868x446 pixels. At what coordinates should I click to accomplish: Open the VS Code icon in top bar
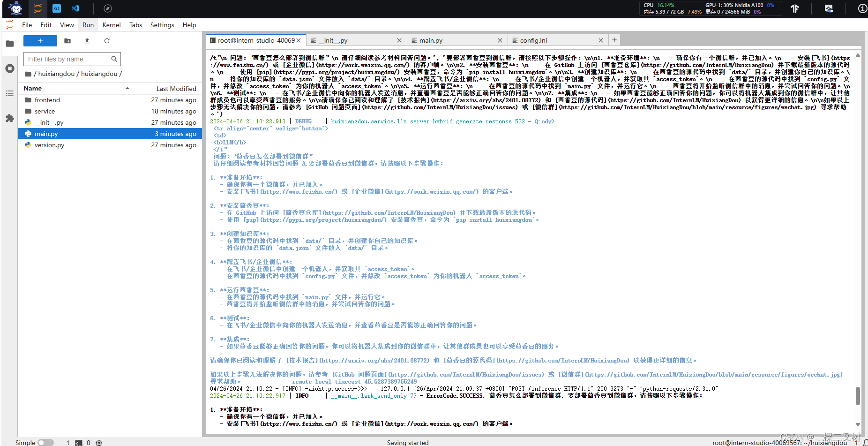tap(75, 8)
